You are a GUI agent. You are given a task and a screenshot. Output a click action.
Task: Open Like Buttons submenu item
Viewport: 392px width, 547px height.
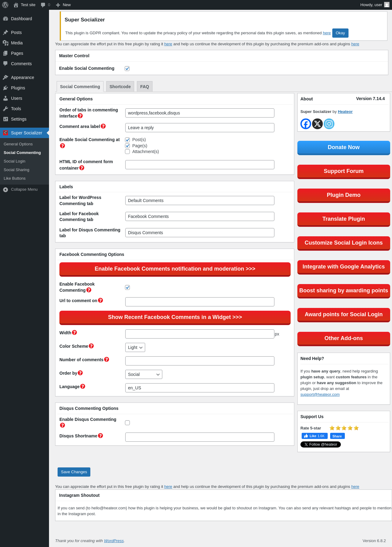pos(15,178)
